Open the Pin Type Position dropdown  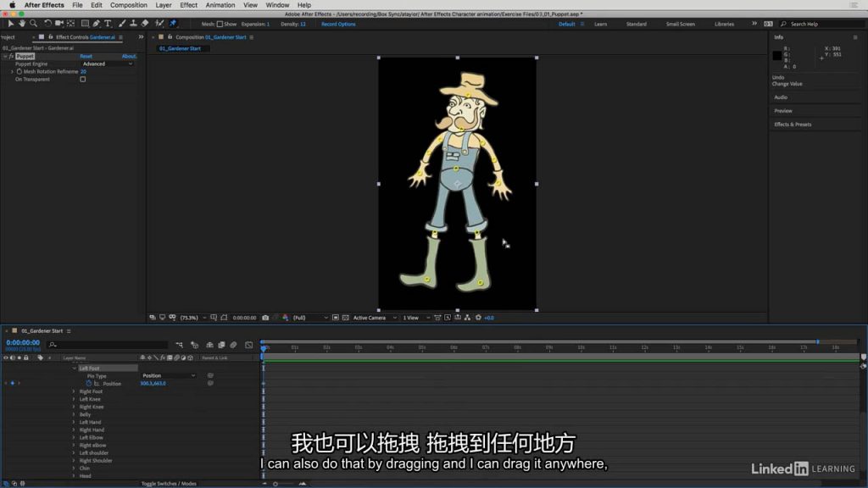pos(169,375)
